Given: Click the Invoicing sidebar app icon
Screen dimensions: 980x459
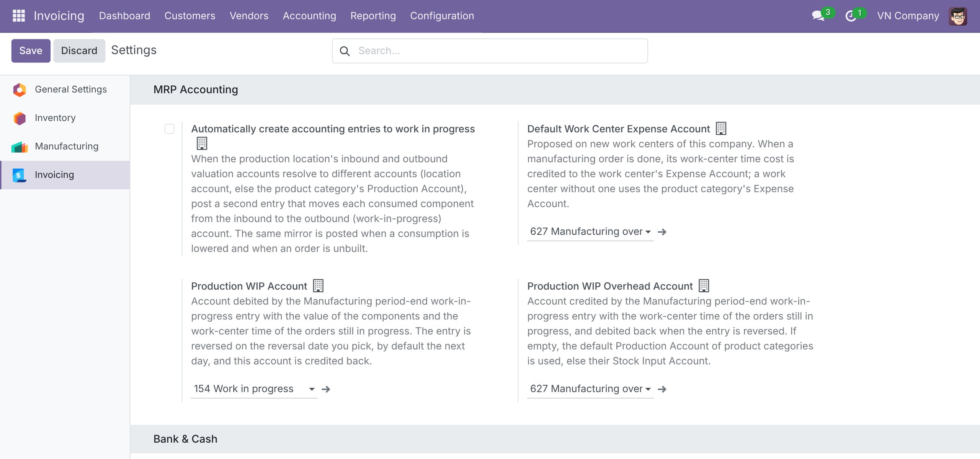Looking at the screenshot, I should tap(20, 175).
